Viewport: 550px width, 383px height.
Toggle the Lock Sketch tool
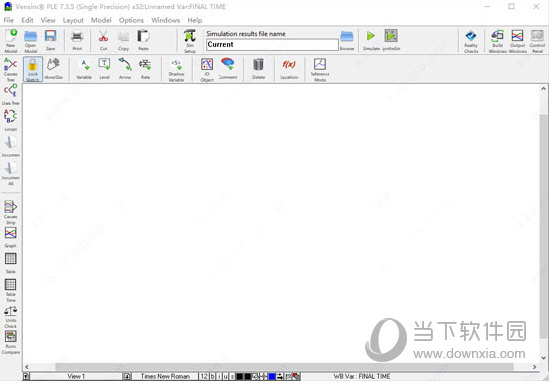click(33, 69)
